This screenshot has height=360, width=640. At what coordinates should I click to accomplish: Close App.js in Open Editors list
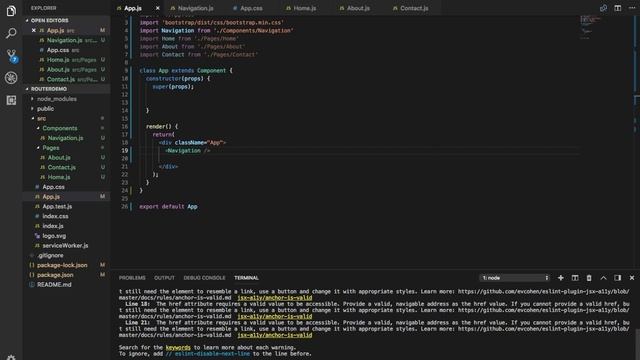tap(34, 30)
